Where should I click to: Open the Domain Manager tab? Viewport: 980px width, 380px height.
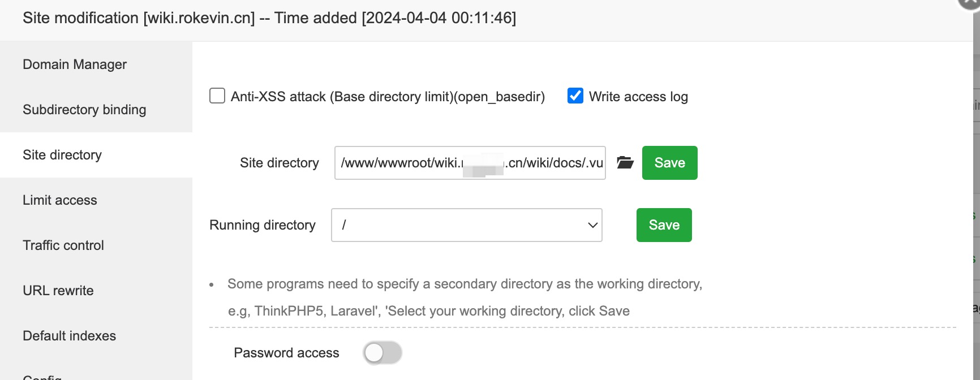tap(75, 64)
